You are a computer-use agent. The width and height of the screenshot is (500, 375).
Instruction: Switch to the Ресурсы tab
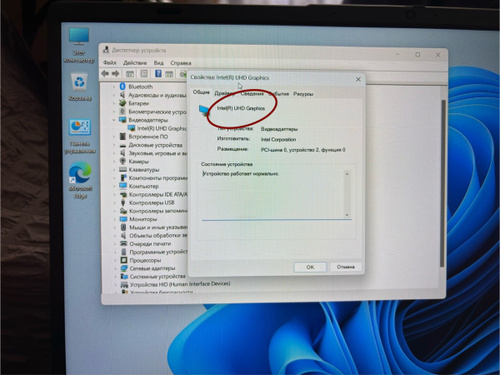tap(303, 94)
